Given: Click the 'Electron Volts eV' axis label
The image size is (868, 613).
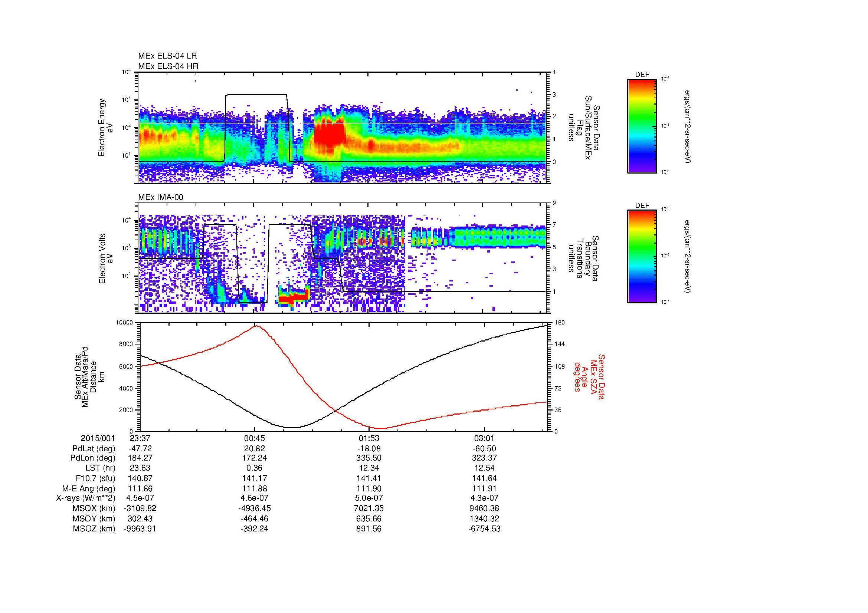Looking at the screenshot, I should [x=105, y=258].
